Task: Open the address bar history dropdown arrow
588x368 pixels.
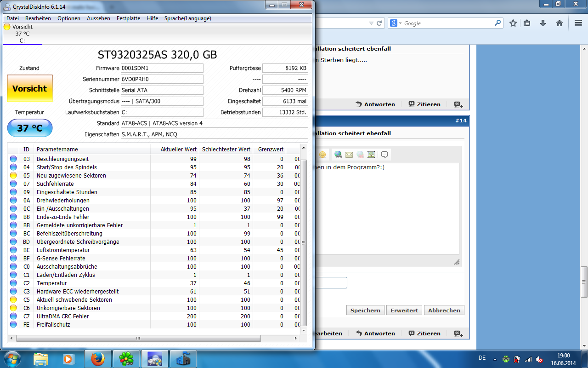Action: 371,23
